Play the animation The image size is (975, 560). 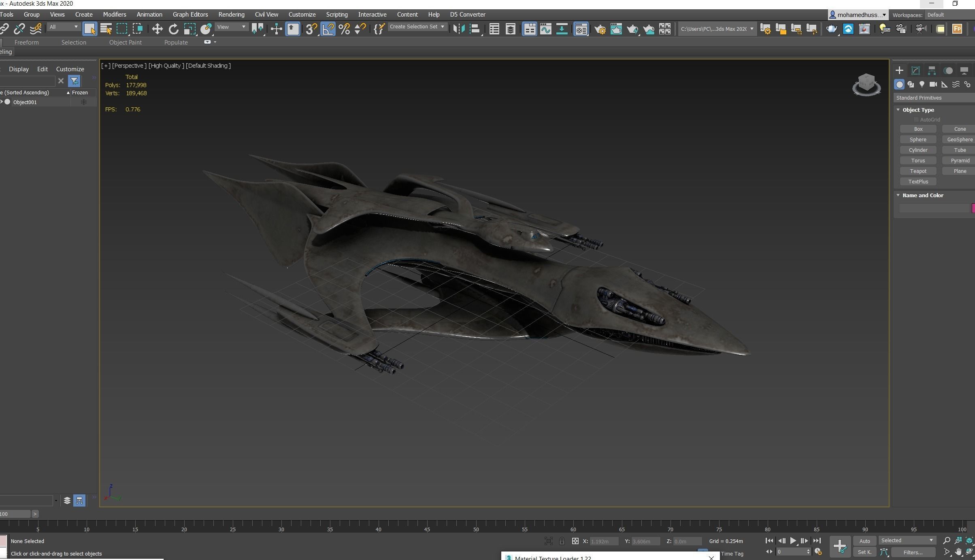coord(793,541)
